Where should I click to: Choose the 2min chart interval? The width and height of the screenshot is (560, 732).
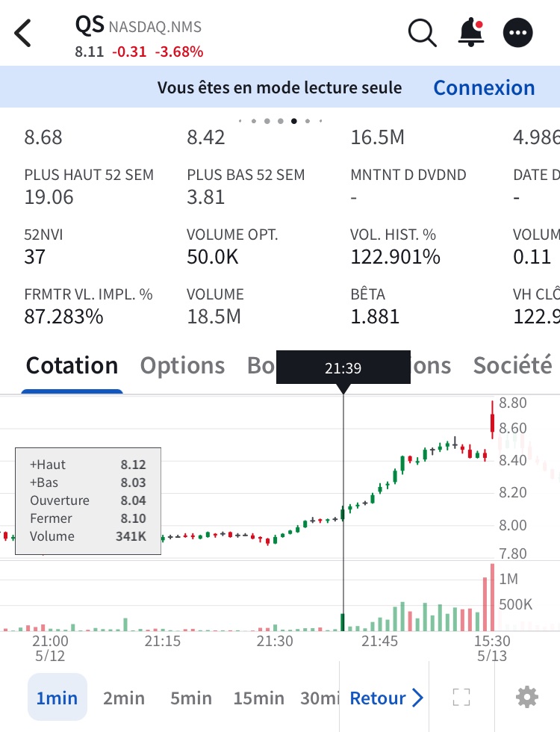[124, 698]
